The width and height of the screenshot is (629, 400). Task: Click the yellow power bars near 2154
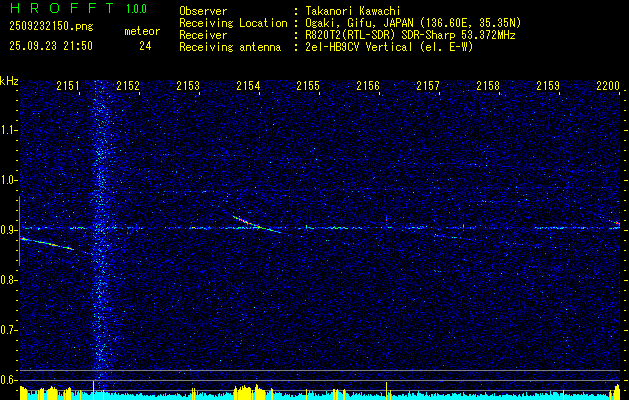coord(250,392)
